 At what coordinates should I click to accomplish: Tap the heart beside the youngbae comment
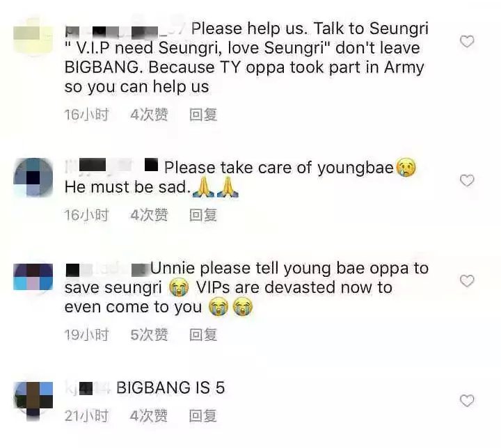pyautogui.click(x=467, y=181)
